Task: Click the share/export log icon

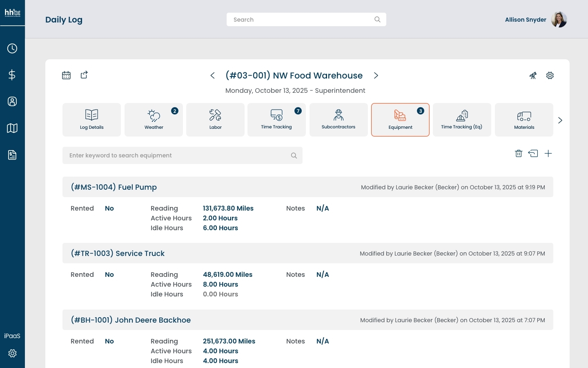Action: click(84, 75)
